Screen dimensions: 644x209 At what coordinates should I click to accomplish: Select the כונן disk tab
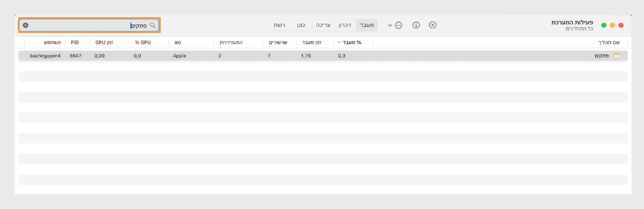pos(301,25)
